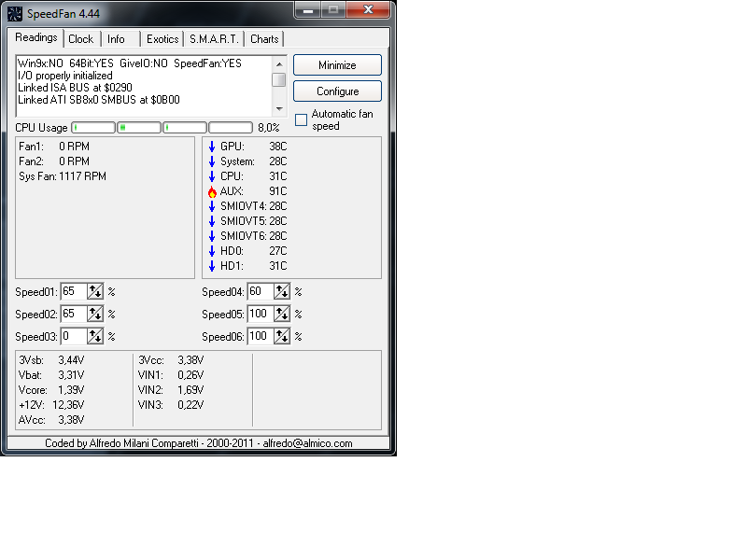Click the Speed01 spinner arrows

[x=95, y=292]
